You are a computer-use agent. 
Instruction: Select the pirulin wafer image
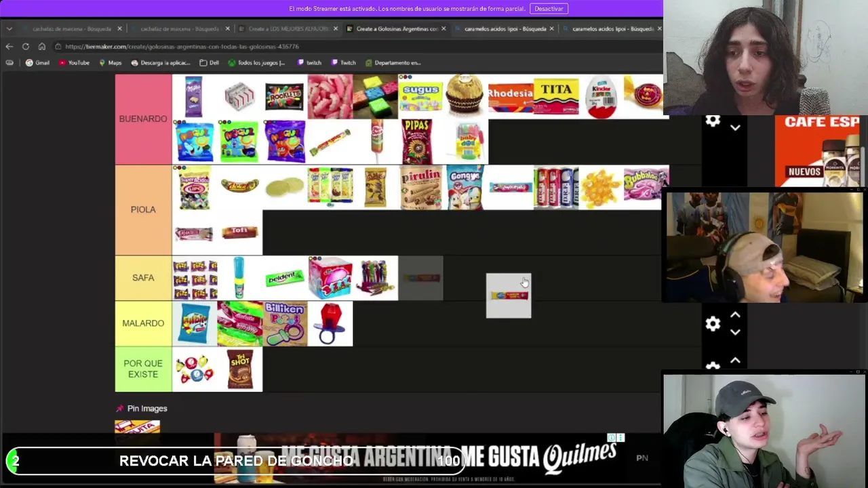pyautogui.click(x=420, y=187)
